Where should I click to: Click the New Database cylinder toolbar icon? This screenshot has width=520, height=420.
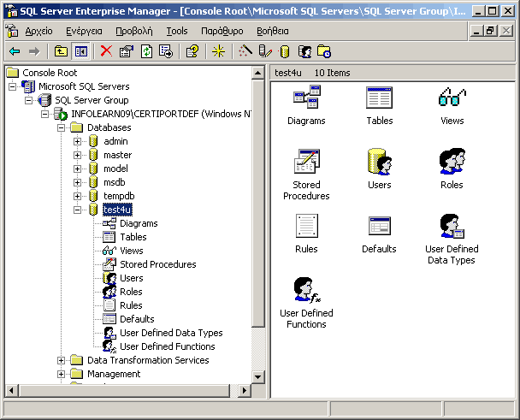click(x=285, y=51)
